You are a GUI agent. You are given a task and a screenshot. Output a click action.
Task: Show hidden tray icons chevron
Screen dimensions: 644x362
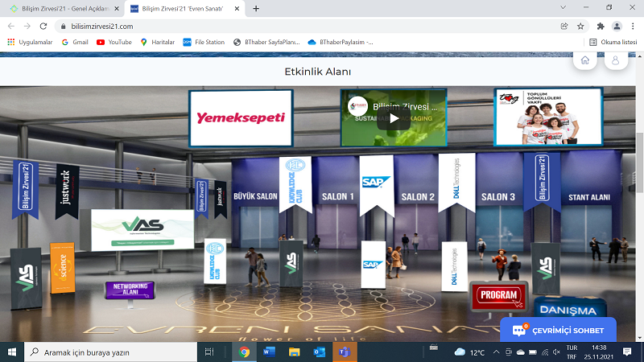496,352
